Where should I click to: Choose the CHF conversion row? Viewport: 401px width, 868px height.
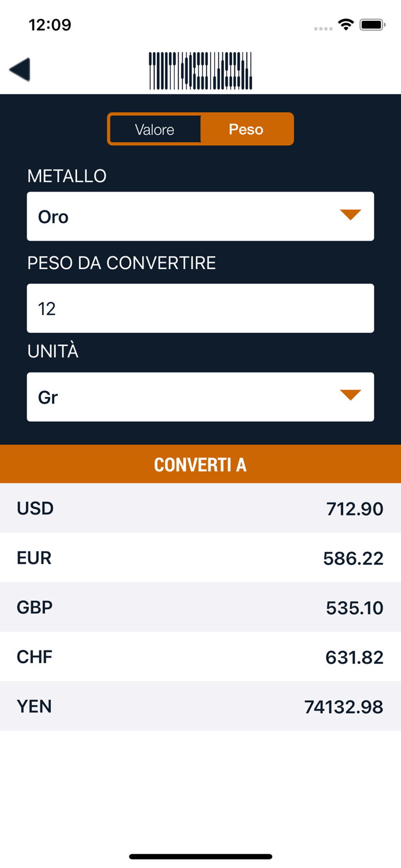click(200, 657)
